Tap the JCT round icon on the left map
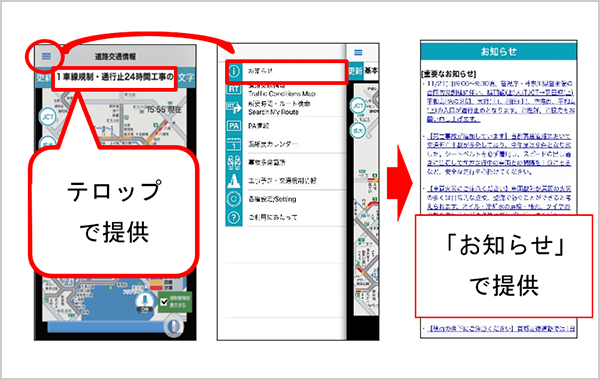 (48, 116)
